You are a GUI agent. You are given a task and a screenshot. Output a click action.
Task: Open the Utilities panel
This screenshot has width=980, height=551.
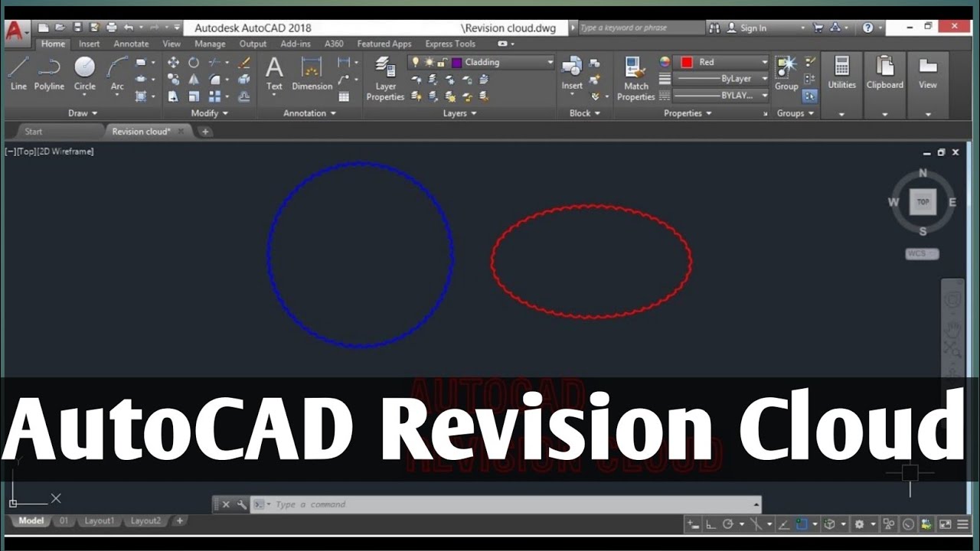click(x=841, y=84)
